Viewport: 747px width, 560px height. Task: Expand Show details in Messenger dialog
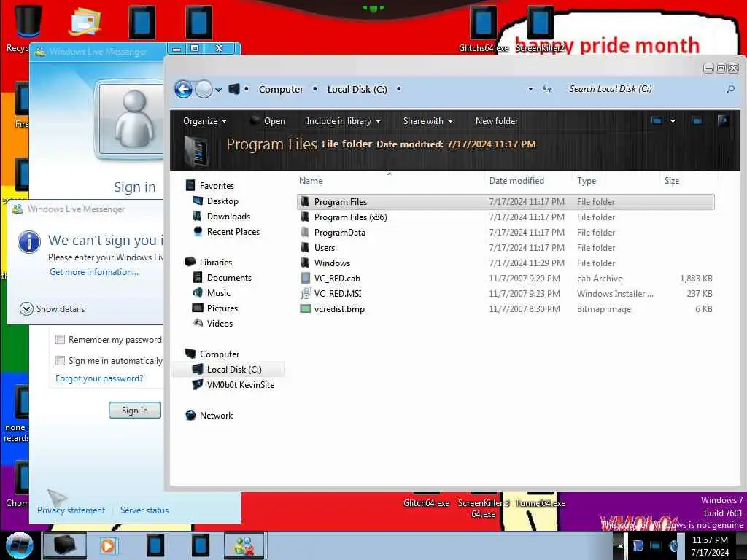(53, 308)
